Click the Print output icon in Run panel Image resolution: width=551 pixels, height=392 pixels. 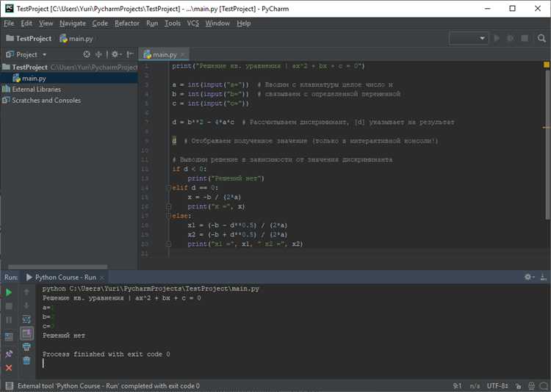26,346
